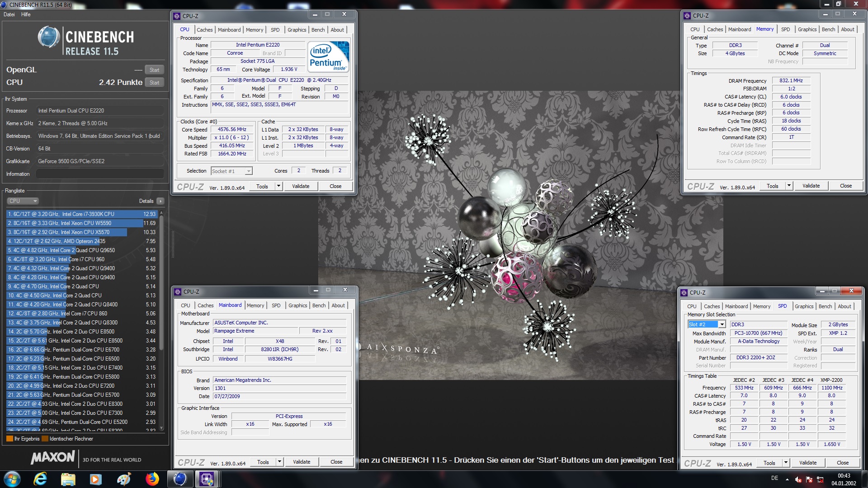Click the Intel Pentium inside logo
This screenshot has width=868, height=488.
329,56
